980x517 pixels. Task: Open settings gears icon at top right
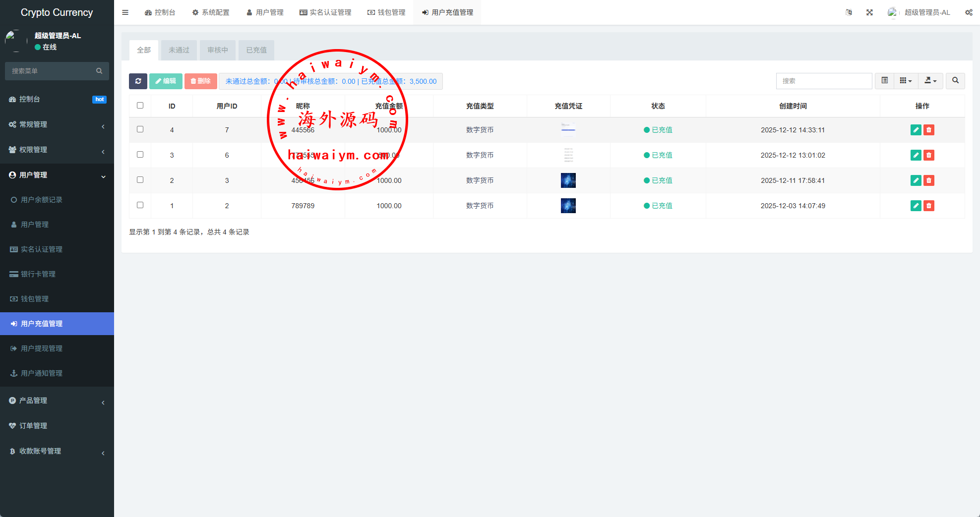[969, 12]
